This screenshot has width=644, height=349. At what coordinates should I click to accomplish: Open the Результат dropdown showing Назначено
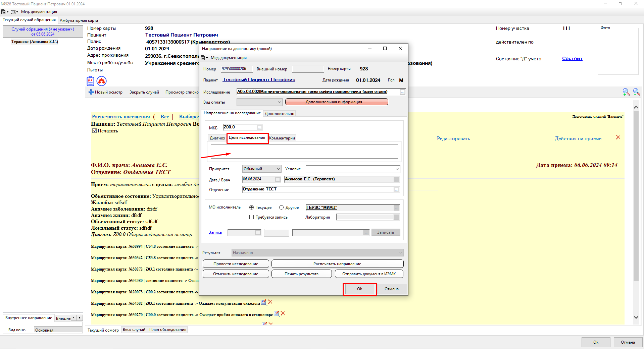pos(317,253)
